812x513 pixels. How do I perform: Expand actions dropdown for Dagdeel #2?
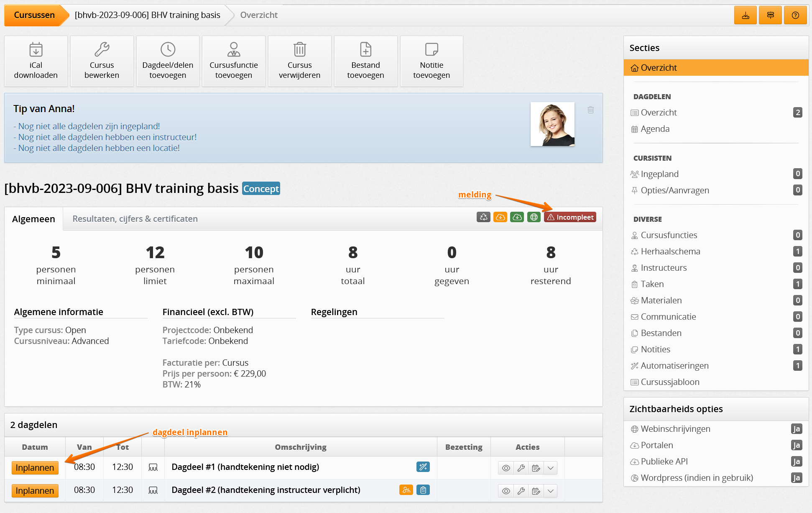click(x=551, y=491)
